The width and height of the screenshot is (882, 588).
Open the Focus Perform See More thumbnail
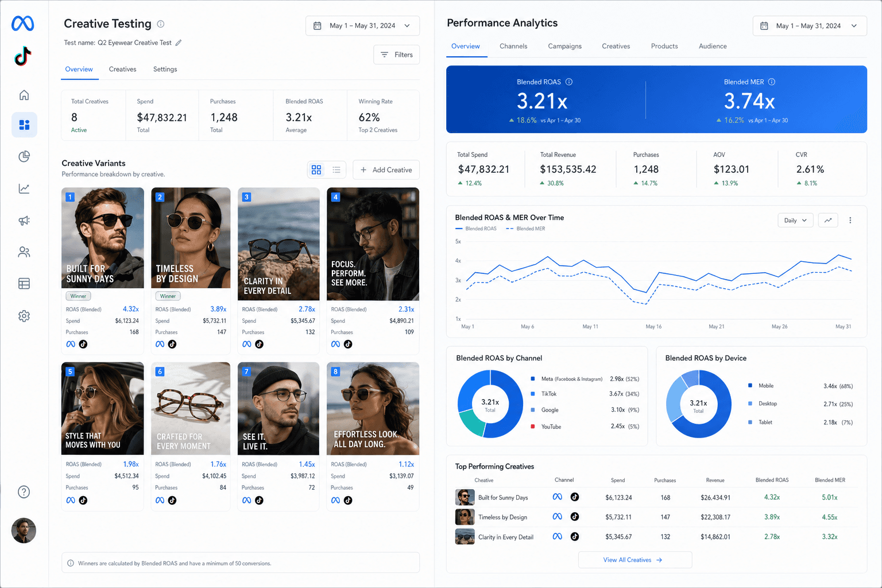tap(373, 244)
